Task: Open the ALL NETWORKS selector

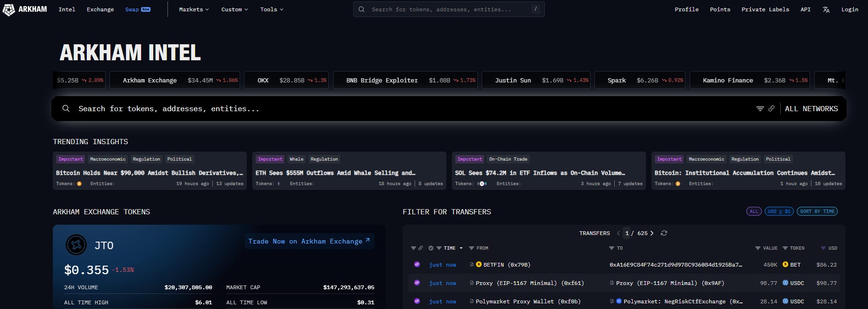Action: tap(811, 109)
